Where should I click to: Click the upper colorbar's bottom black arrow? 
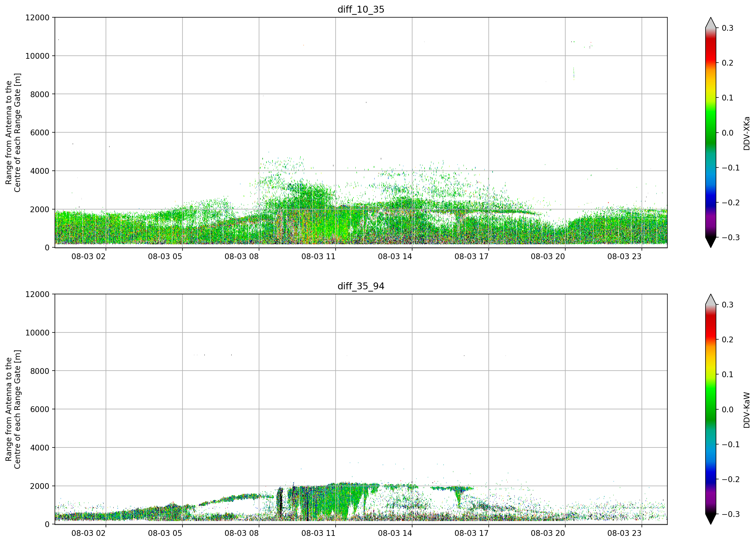(711, 242)
